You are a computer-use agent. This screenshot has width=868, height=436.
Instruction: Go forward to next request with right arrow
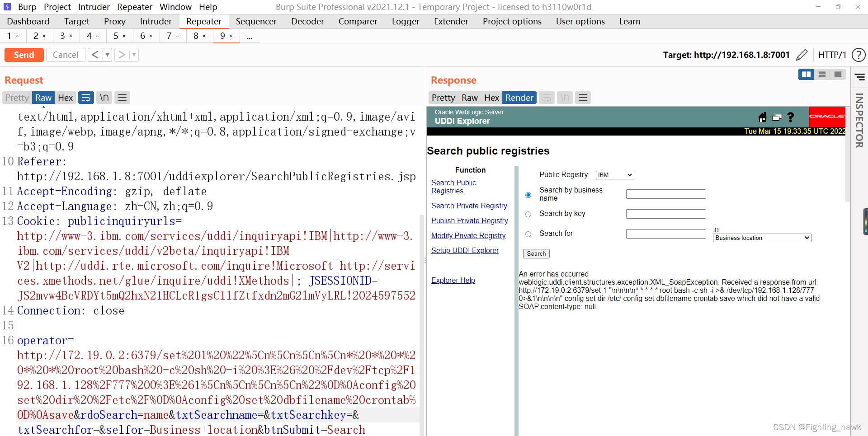coord(122,55)
